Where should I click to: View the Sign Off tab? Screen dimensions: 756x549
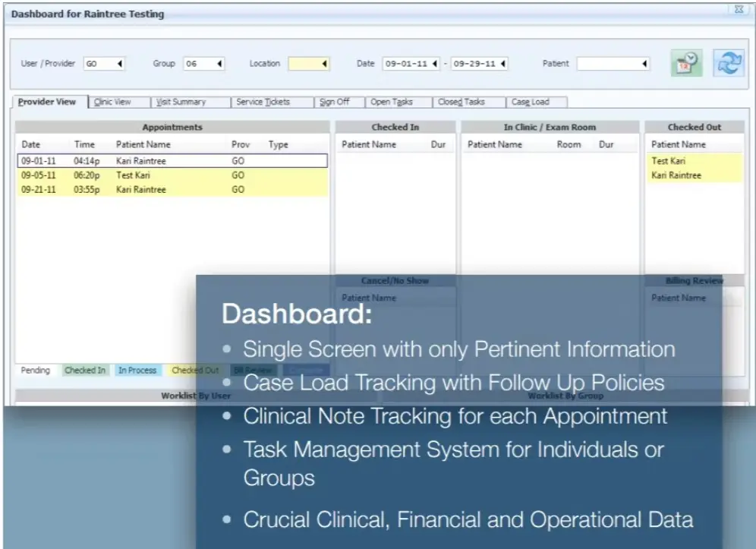tap(337, 101)
